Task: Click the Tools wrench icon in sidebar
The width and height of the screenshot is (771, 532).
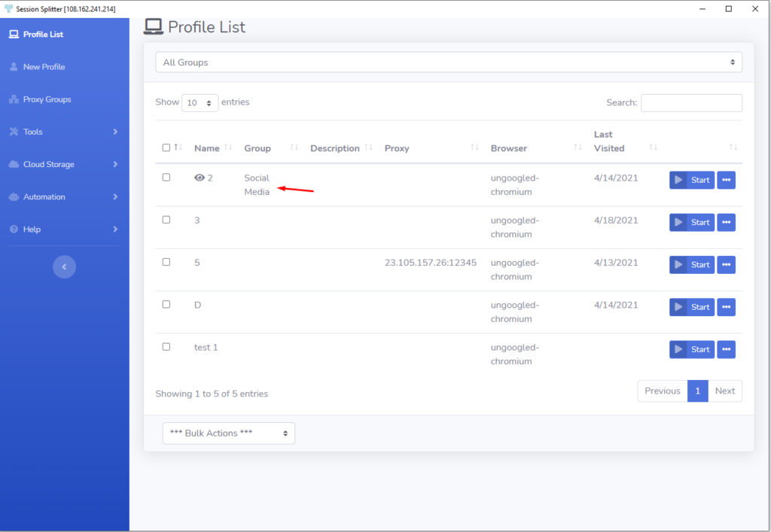Action: [14, 132]
